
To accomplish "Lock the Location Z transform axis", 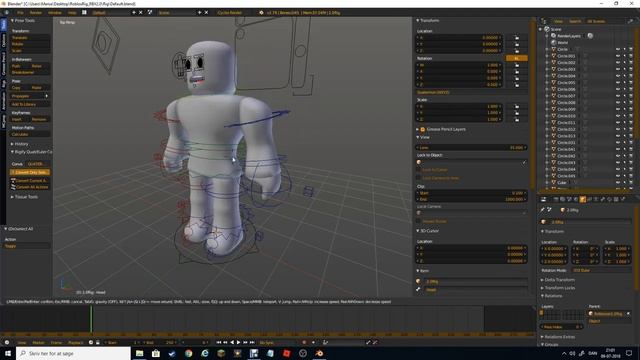I will click(x=517, y=51).
